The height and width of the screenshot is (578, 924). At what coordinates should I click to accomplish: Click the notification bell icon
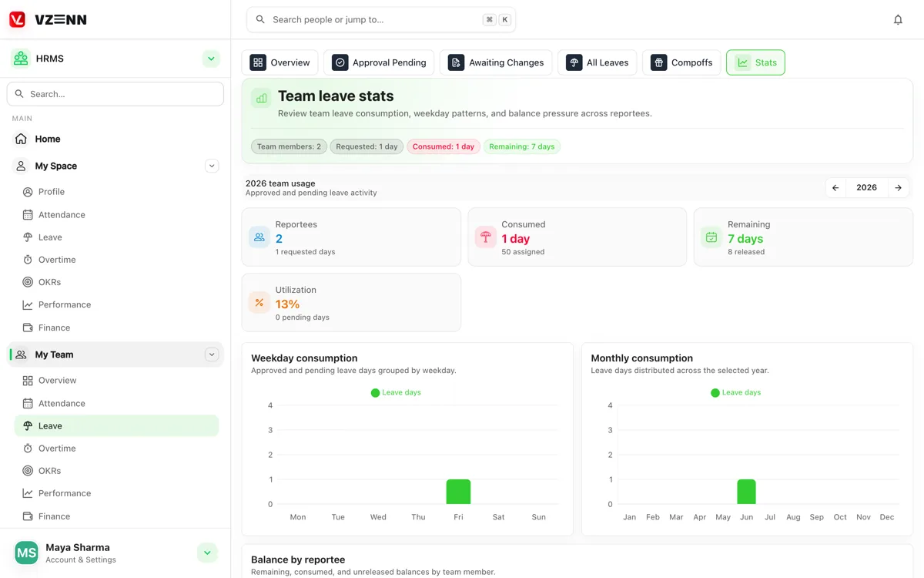[898, 20]
